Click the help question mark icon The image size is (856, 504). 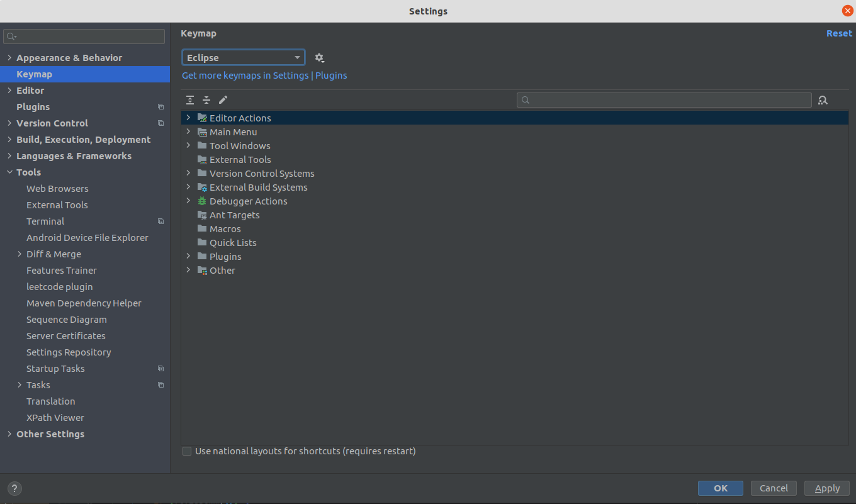pos(14,488)
